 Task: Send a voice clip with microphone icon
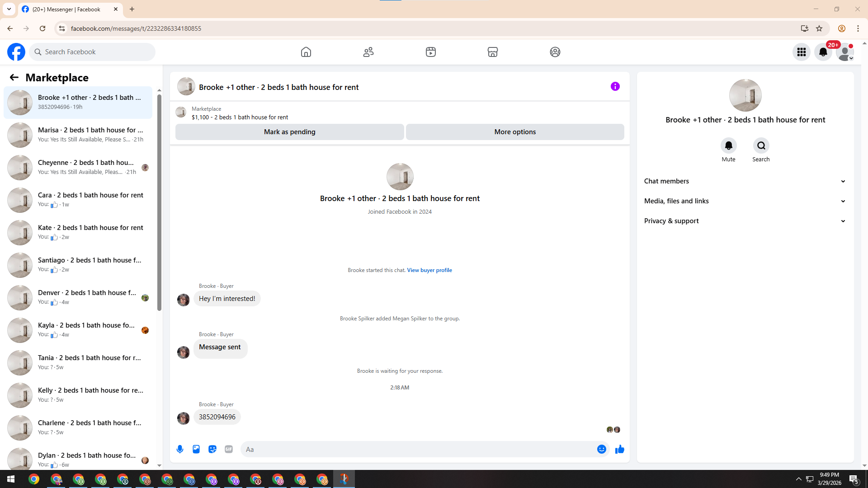click(180, 449)
